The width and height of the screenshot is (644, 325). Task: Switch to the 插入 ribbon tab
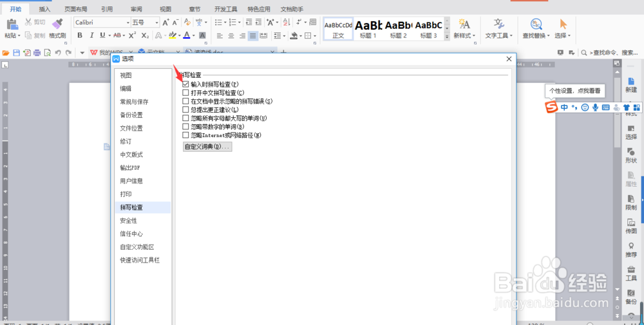point(44,9)
